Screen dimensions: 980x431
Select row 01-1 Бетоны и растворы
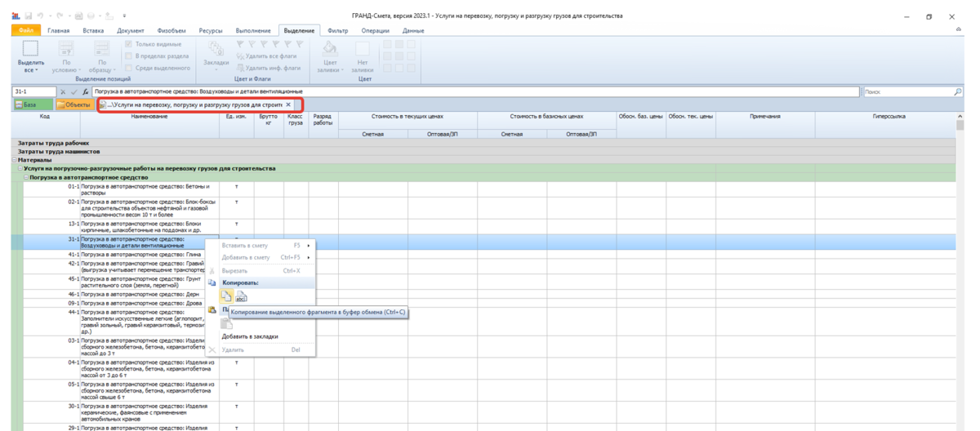(489, 189)
